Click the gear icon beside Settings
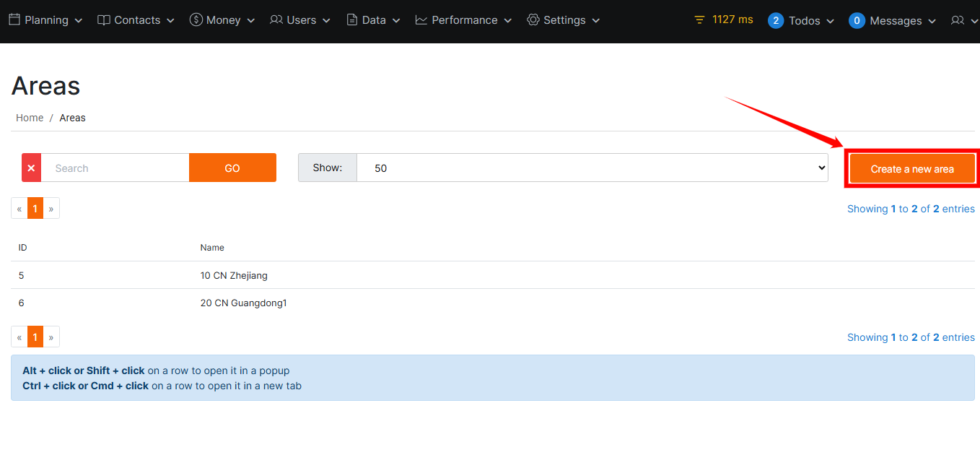Image resolution: width=980 pixels, height=455 pixels. pyautogui.click(x=533, y=20)
